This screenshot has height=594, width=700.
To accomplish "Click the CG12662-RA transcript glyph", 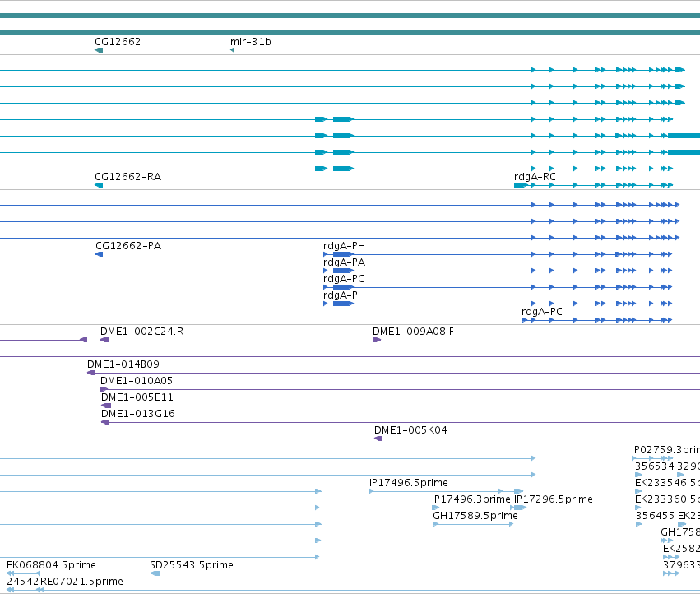I will (x=99, y=185).
